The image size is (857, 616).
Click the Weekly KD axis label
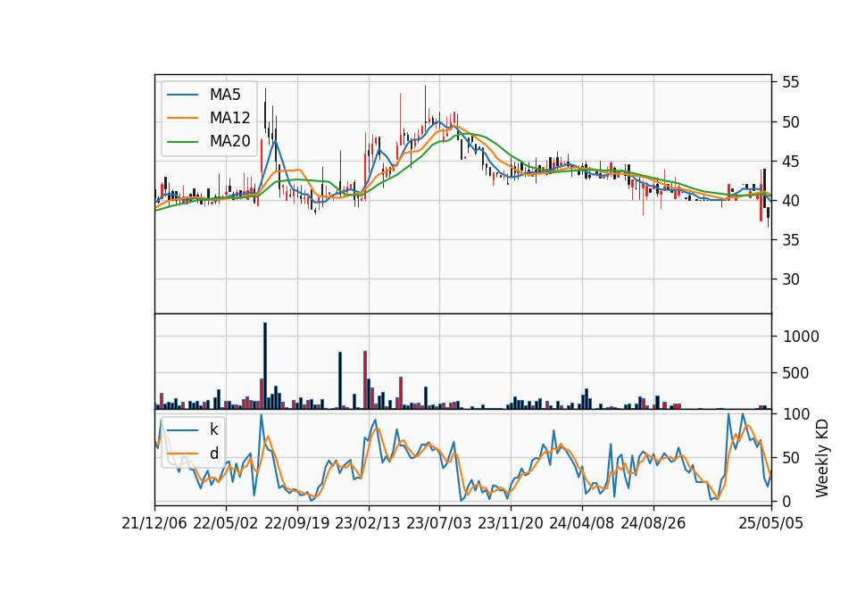coord(822,459)
